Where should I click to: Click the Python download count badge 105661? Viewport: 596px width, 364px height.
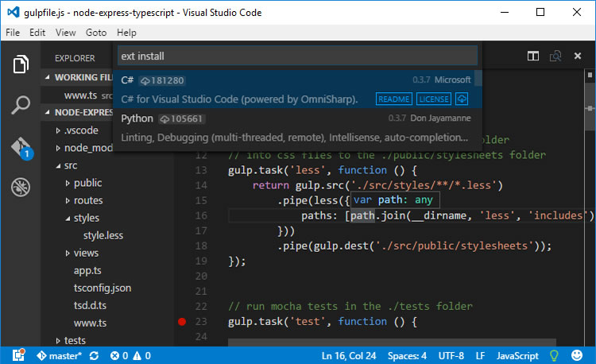[182, 119]
